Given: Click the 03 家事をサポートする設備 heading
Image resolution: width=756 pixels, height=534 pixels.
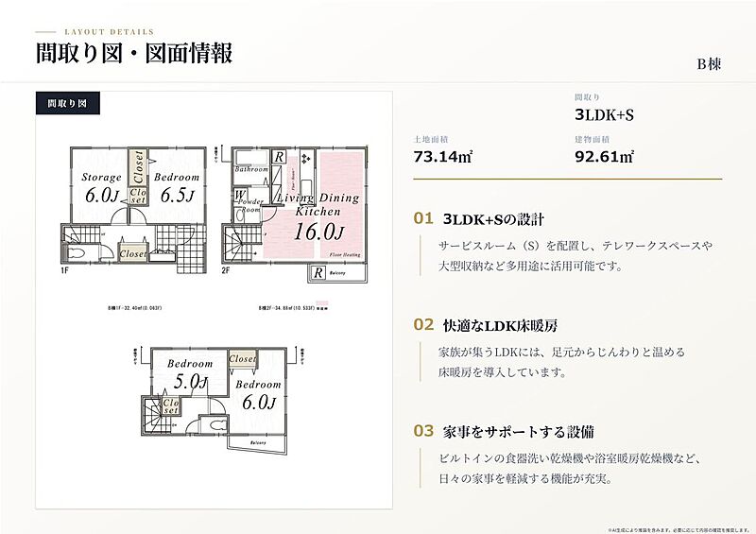Looking at the screenshot, I should point(504,431).
